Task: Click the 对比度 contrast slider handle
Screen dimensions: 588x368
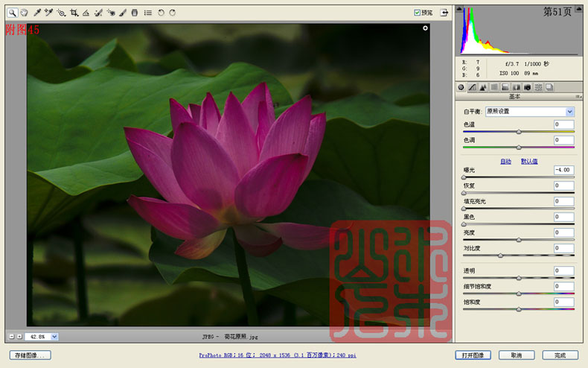Action: pos(500,256)
